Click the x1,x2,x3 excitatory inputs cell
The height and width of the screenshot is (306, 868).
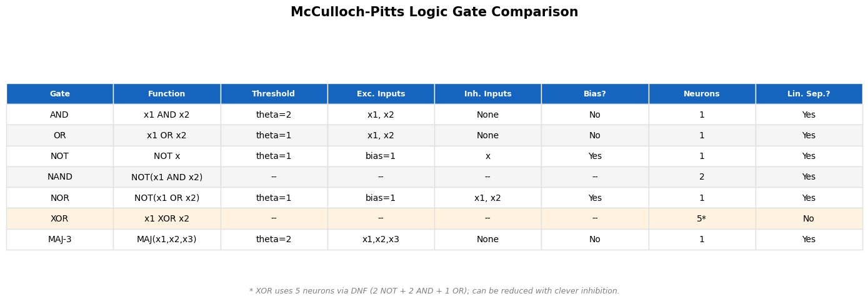coord(381,239)
